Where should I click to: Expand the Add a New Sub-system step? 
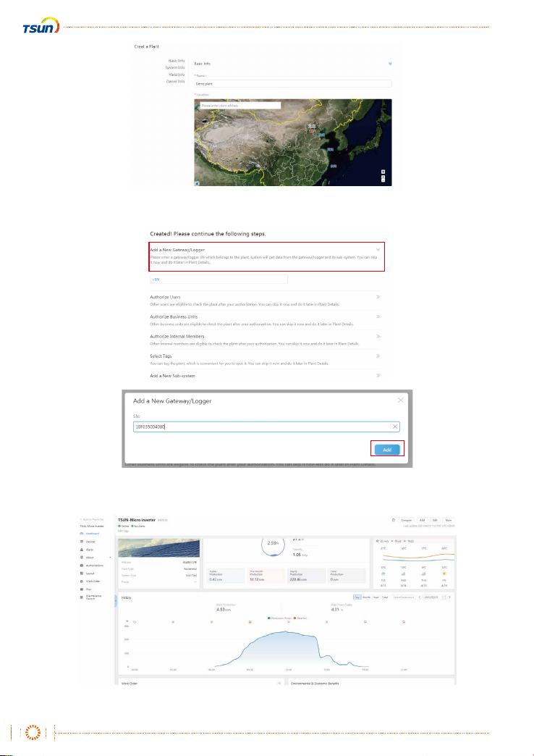click(378, 376)
